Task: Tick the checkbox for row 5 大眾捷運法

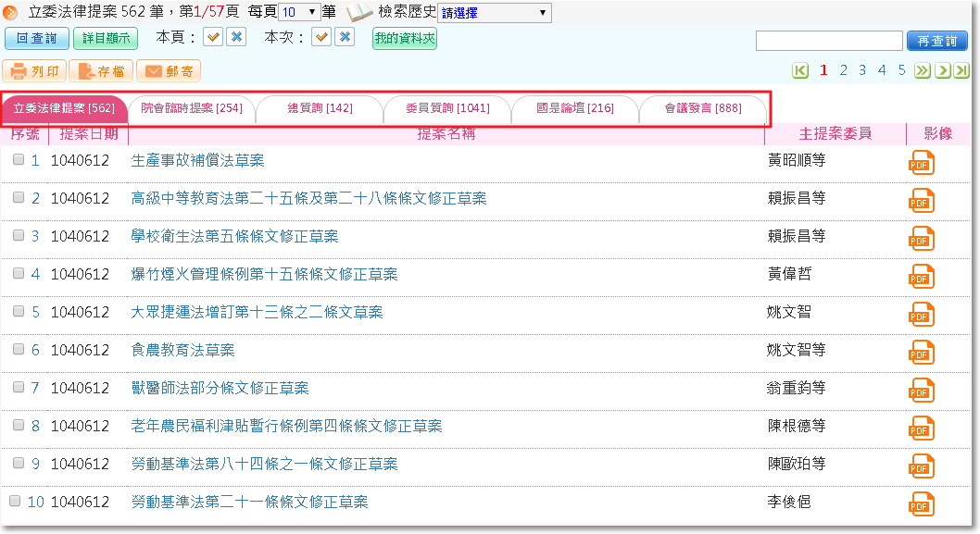Action: pos(19,311)
